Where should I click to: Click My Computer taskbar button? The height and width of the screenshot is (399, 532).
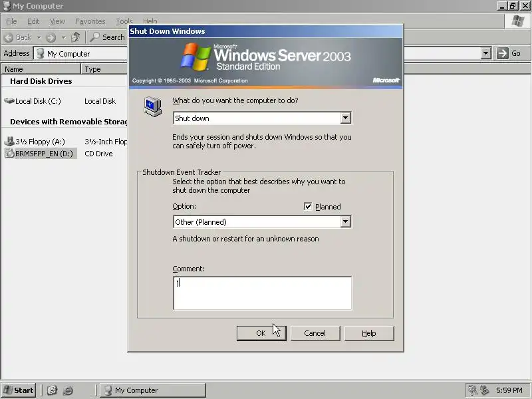[x=153, y=390]
